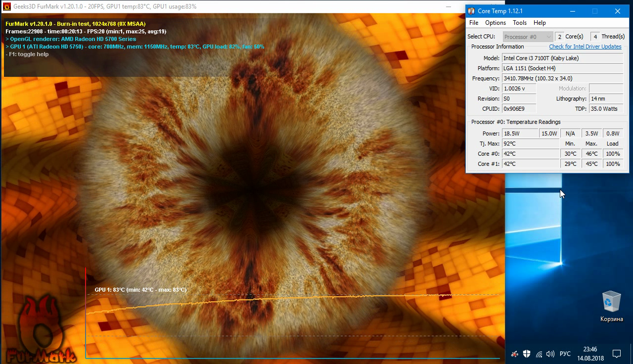The width and height of the screenshot is (633, 364).
Task: Click the Revision field S0
Action: coord(519,99)
